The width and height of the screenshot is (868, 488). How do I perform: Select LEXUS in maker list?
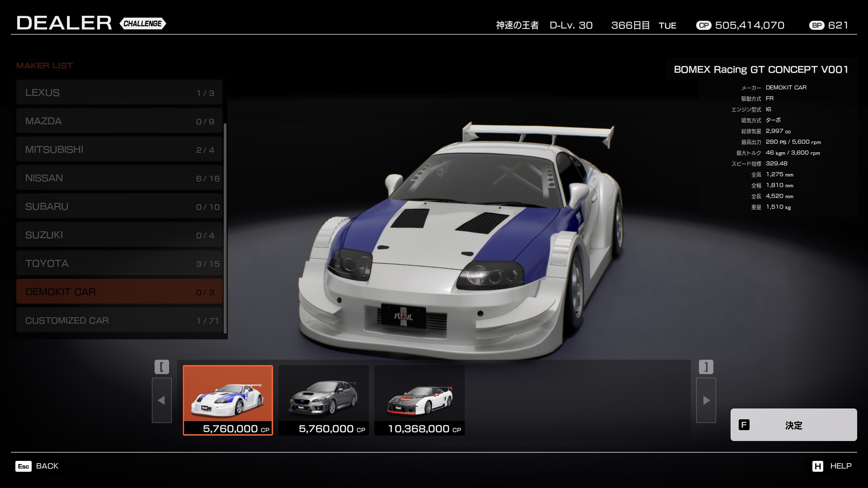pos(119,93)
